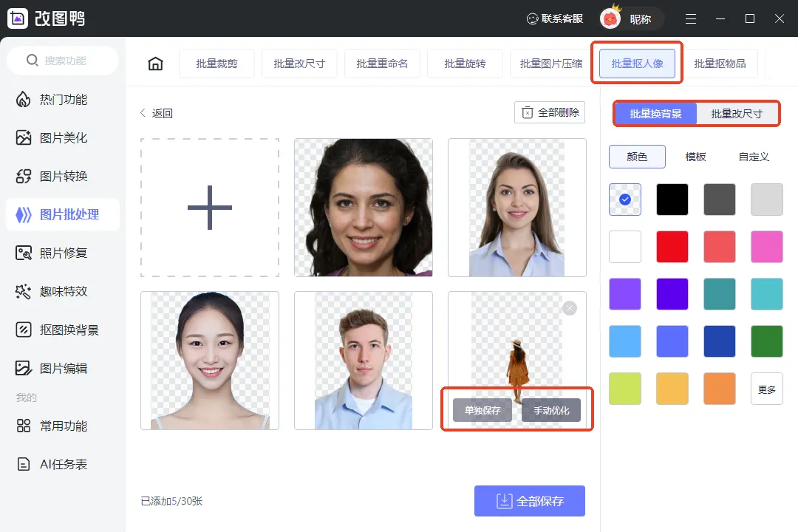
Task: Select the curly dark-haired woman thumbnail
Action: click(364, 208)
